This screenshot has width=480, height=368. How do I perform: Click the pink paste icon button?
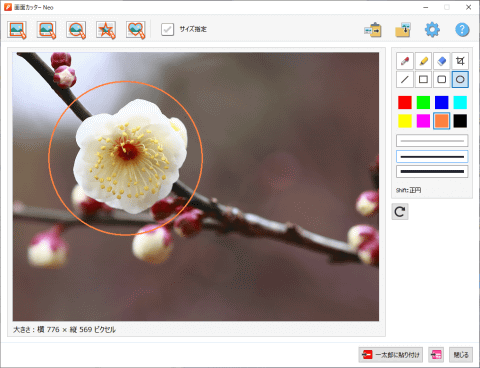point(436,355)
